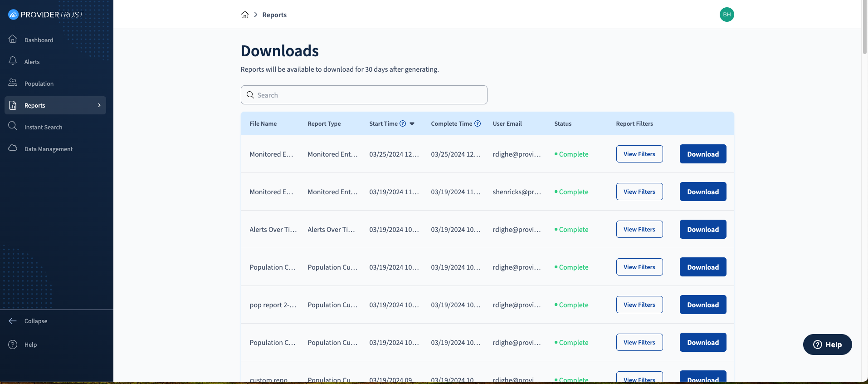The height and width of the screenshot is (384, 868).
Task: Click the Instant Search magnifier icon
Action: tap(13, 126)
